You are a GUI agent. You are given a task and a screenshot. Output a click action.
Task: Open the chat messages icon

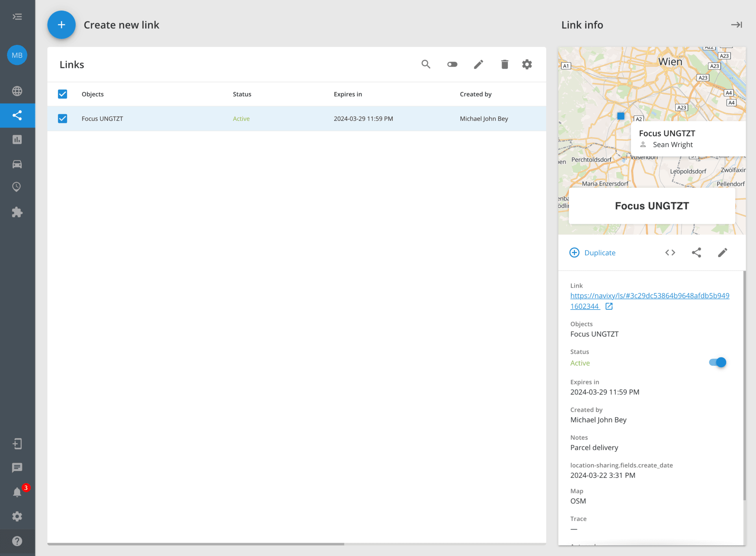(17, 468)
